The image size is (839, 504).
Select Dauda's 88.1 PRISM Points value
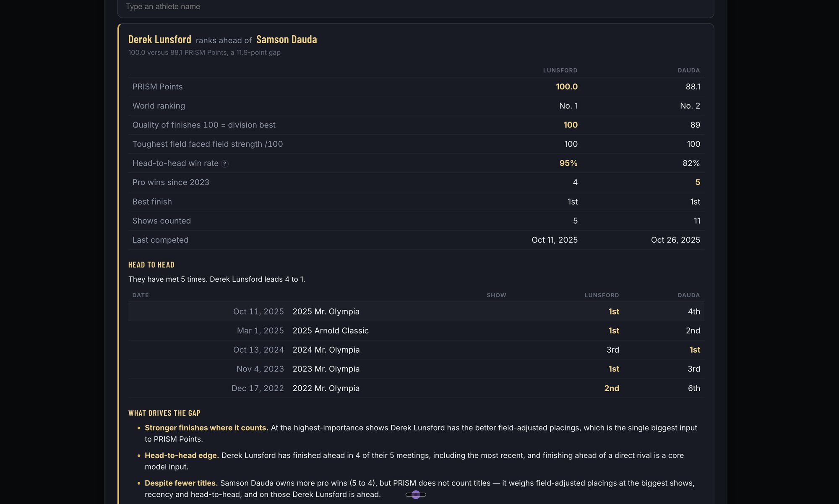[693, 87]
